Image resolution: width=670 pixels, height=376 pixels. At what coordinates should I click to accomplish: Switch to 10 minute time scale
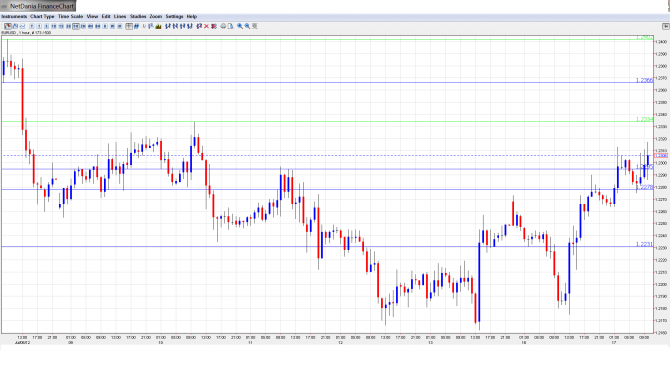tap(53, 26)
